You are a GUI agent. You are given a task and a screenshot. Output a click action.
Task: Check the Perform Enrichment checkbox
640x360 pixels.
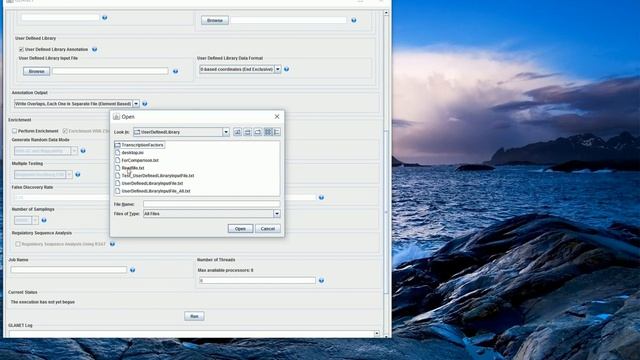pyautogui.click(x=15, y=131)
